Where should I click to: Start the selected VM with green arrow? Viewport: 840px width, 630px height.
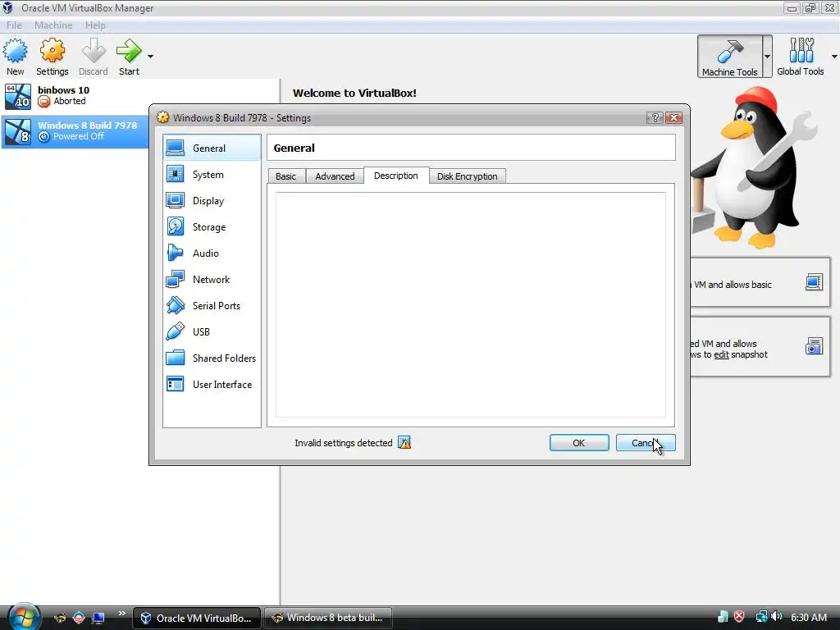129,57
